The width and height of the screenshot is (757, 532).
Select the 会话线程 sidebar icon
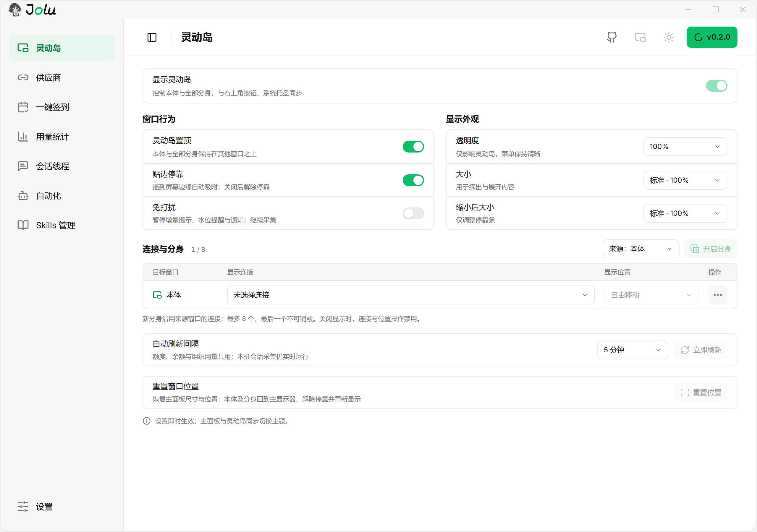pyautogui.click(x=23, y=166)
